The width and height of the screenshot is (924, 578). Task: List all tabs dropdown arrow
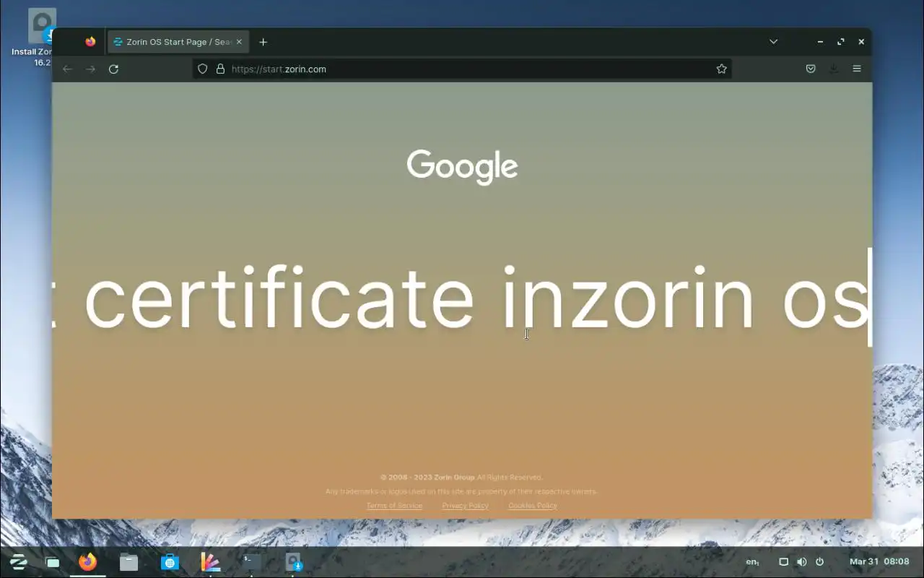(773, 42)
